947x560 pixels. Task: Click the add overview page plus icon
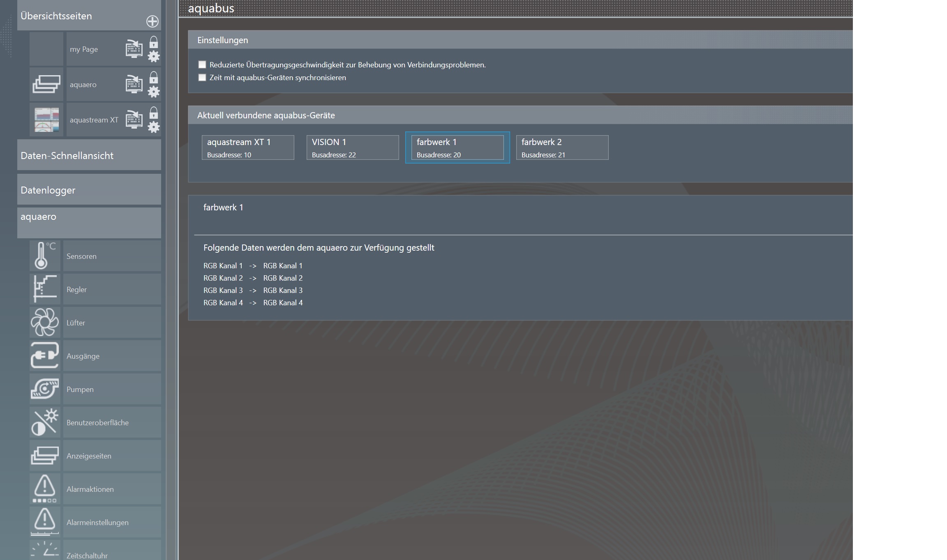[x=152, y=21]
